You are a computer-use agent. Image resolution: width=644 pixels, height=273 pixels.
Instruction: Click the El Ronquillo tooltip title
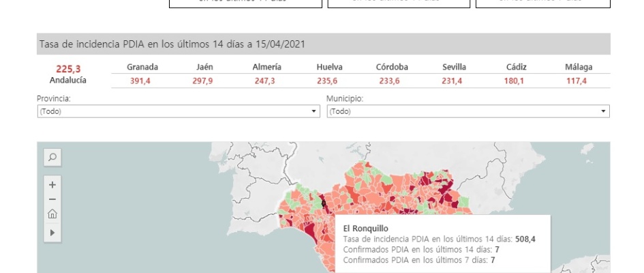365,228
